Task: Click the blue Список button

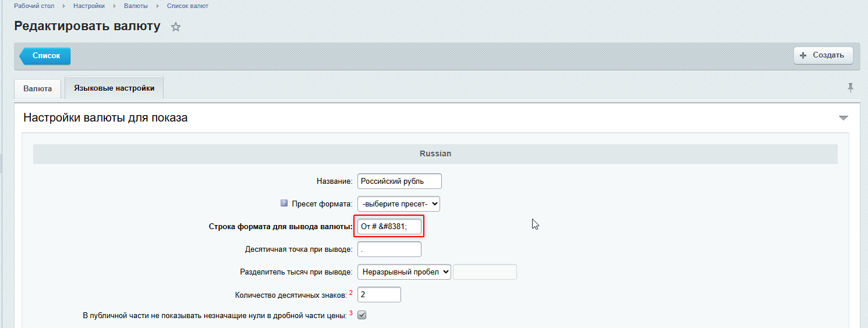Action: (45, 56)
